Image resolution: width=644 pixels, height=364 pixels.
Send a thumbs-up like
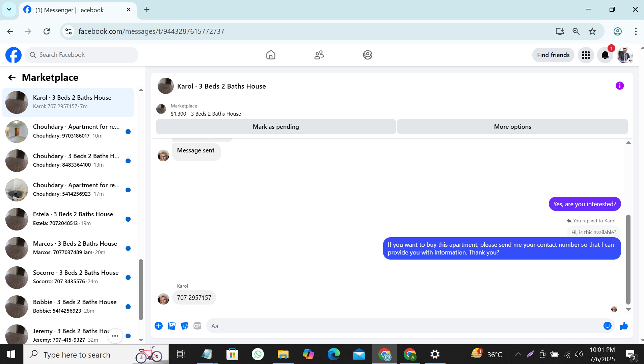point(624,326)
